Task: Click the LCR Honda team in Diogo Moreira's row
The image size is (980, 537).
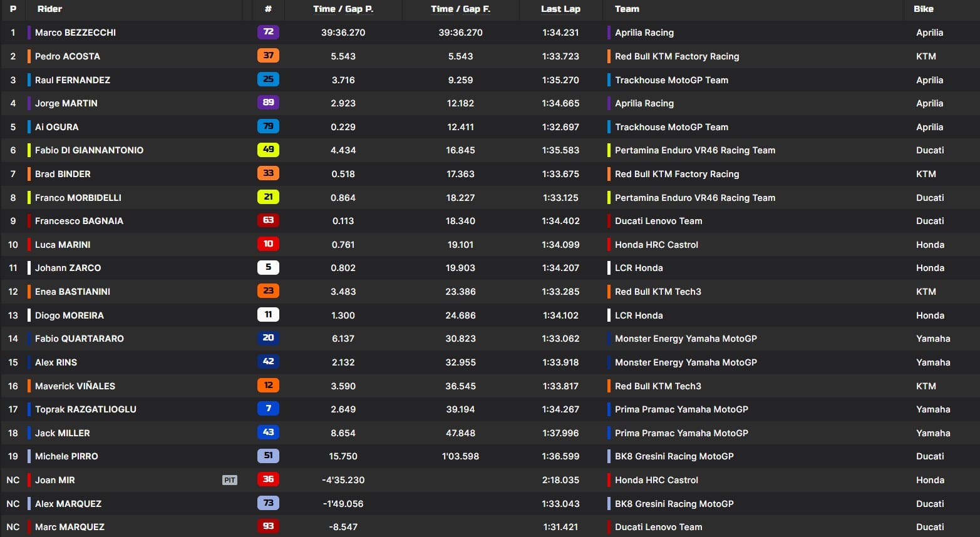Action: [639, 315]
